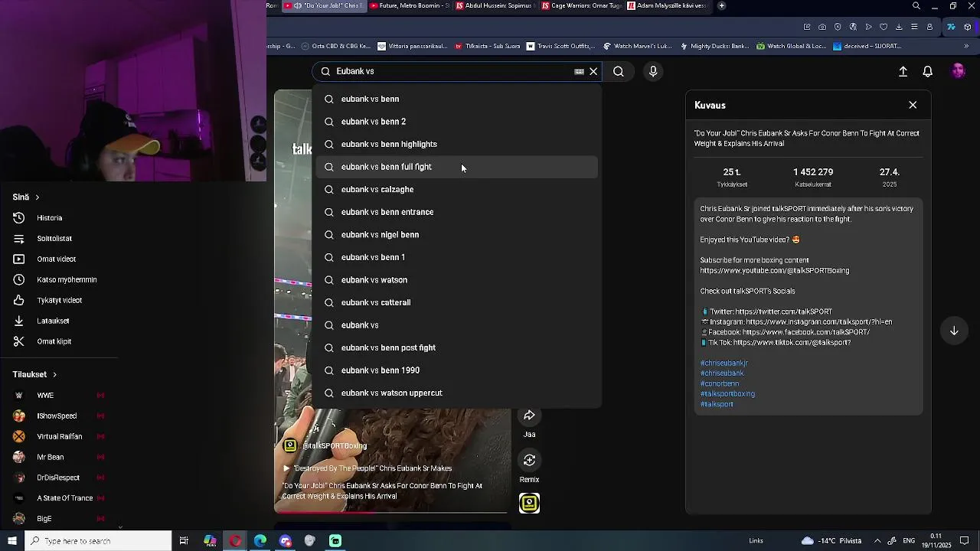Viewport: 980px width, 551px height.
Task: Select suggestion 'eubank vs watson uppercut'
Action: click(x=456, y=393)
